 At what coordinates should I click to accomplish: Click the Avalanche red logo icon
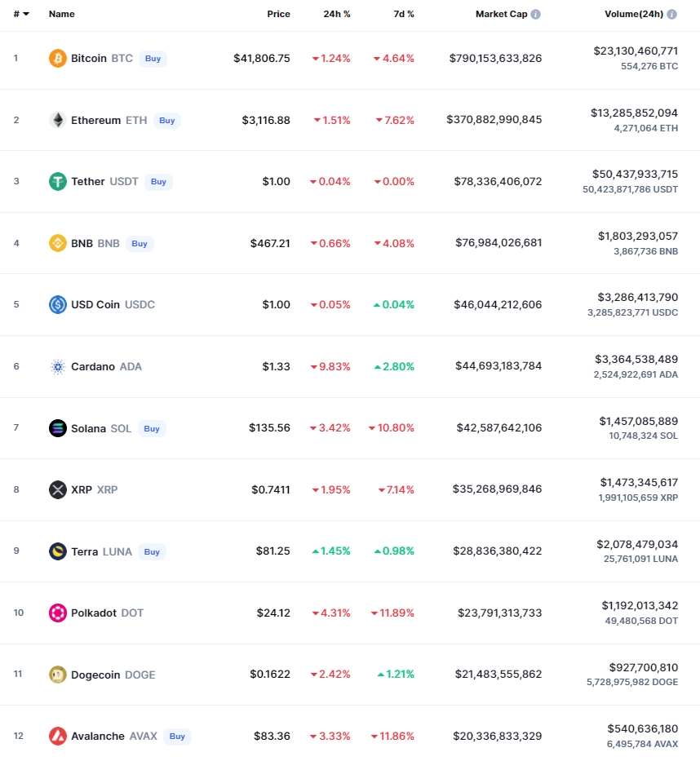tap(58, 737)
